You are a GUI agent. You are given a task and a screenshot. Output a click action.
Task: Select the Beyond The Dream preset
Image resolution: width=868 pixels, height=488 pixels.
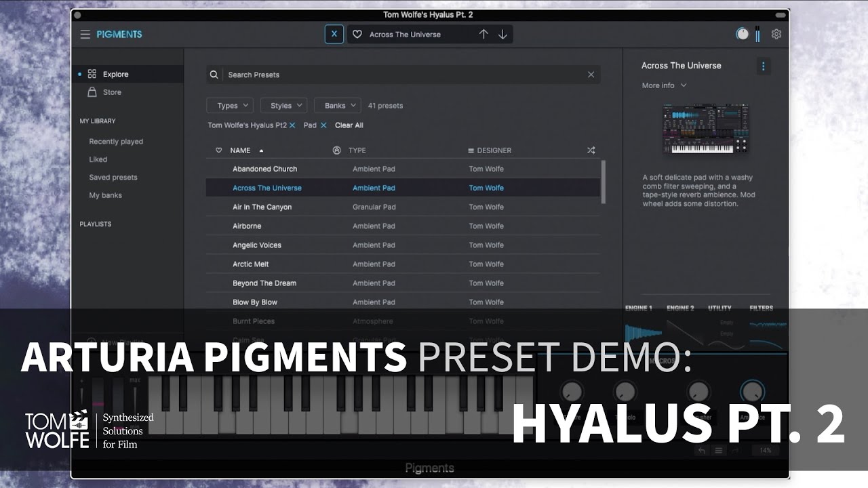tap(403, 283)
